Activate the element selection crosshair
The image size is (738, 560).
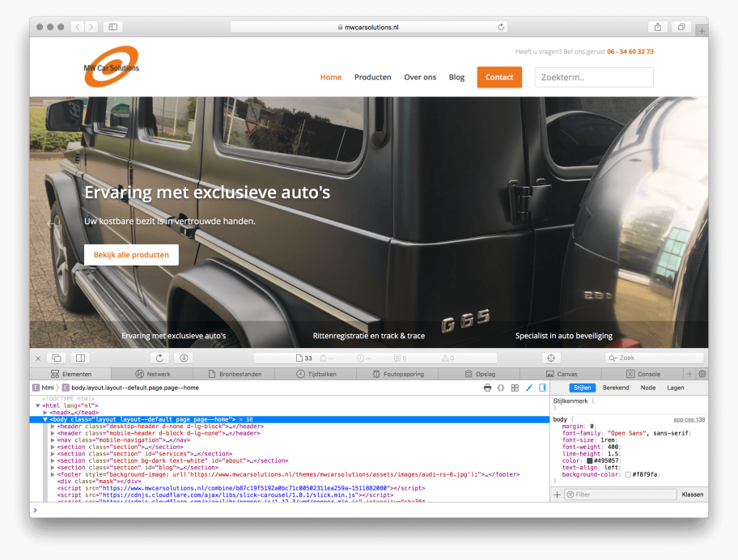coord(551,358)
